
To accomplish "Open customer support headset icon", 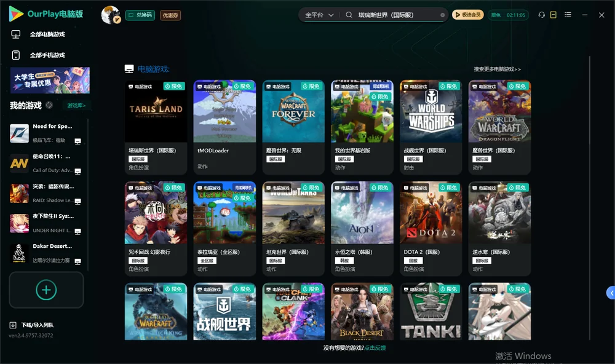I will (541, 15).
